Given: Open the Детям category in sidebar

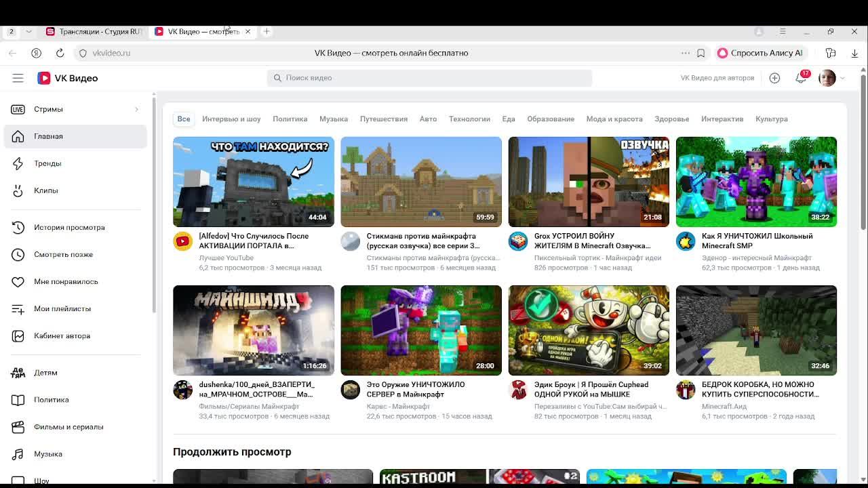Looking at the screenshot, I should [75, 373].
